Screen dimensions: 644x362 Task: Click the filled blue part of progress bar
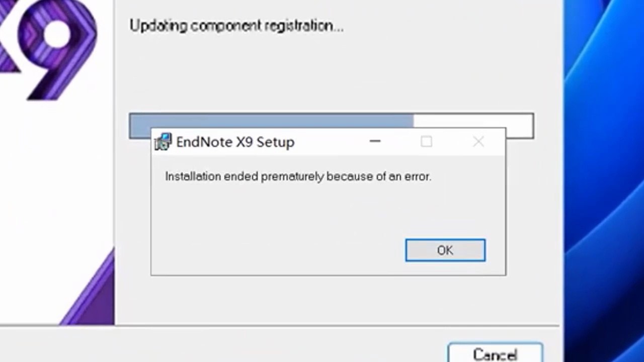click(x=272, y=121)
